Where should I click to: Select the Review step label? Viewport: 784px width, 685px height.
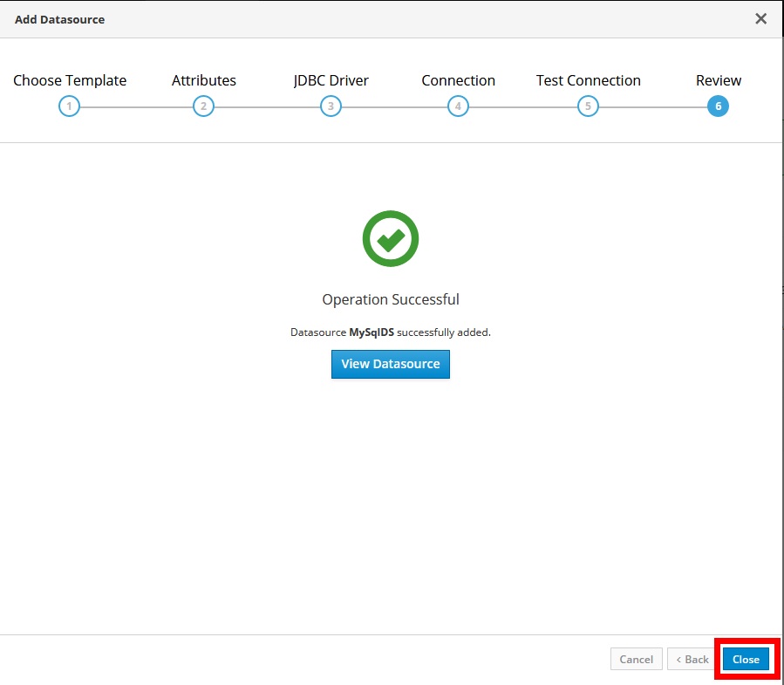719,80
